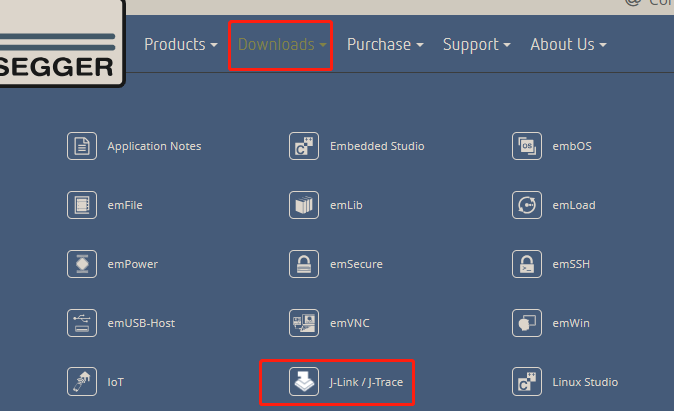Open the J-Link / J-Trace link
The width and height of the screenshot is (674, 411).
click(x=366, y=382)
